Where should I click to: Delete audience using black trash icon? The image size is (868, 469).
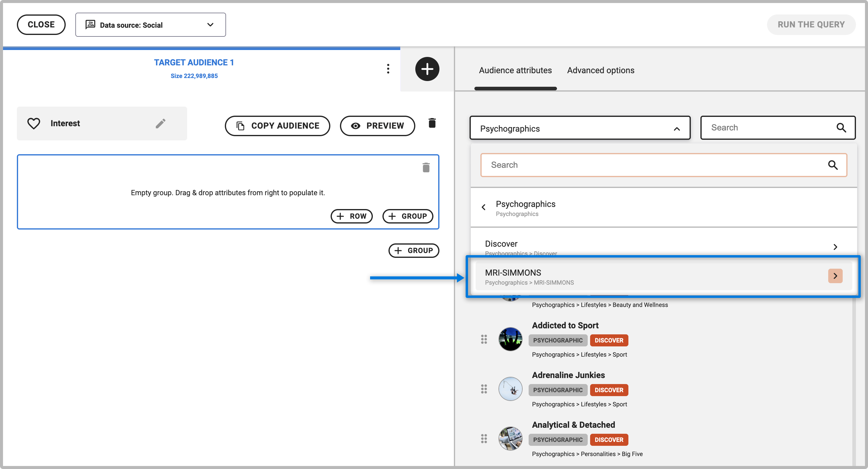point(432,123)
